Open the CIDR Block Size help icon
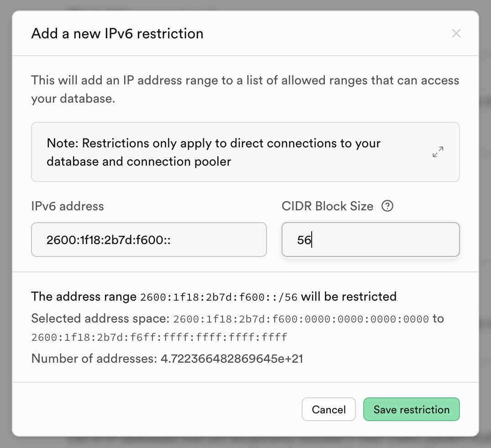 coord(387,206)
